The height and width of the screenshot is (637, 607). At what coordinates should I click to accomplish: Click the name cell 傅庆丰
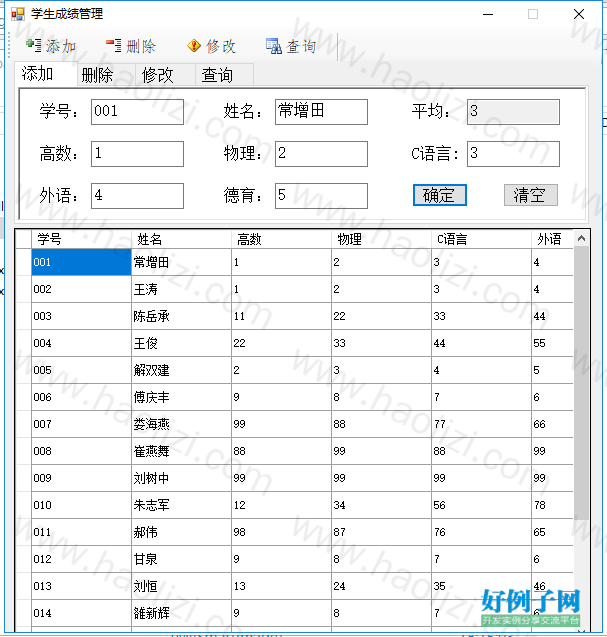[x=181, y=397]
